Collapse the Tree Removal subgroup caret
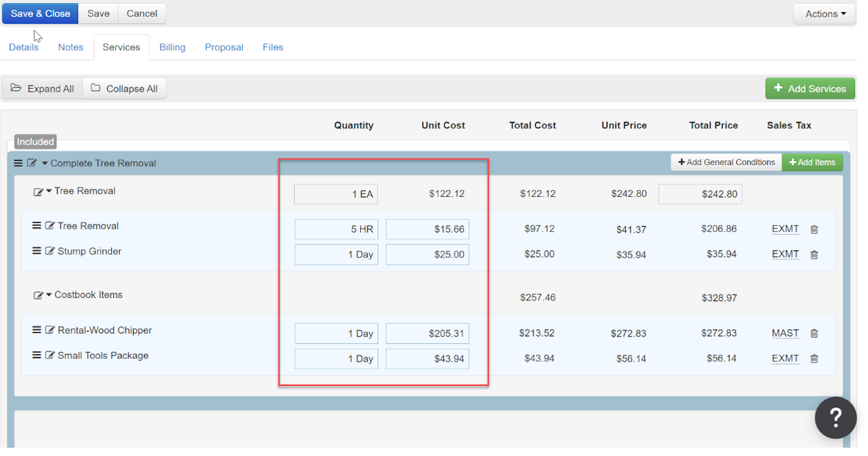The image size is (868, 456). point(49,191)
